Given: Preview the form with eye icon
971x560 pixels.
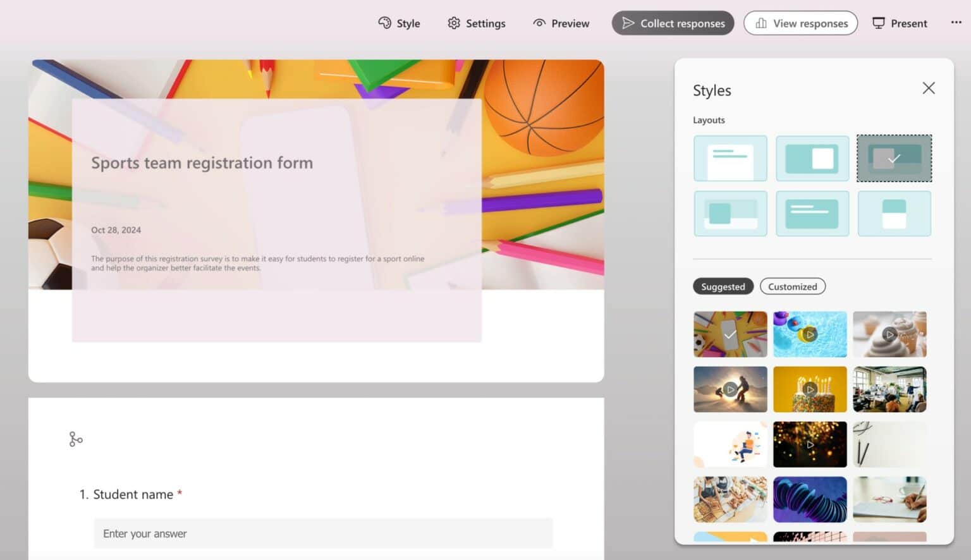Looking at the screenshot, I should tap(561, 23).
